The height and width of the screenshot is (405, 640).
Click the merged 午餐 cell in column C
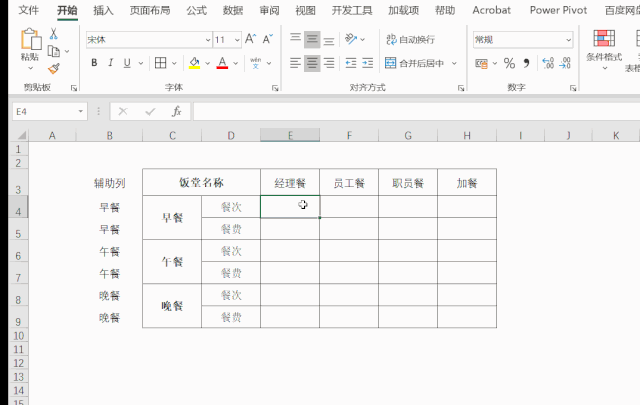[x=172, y=262]
